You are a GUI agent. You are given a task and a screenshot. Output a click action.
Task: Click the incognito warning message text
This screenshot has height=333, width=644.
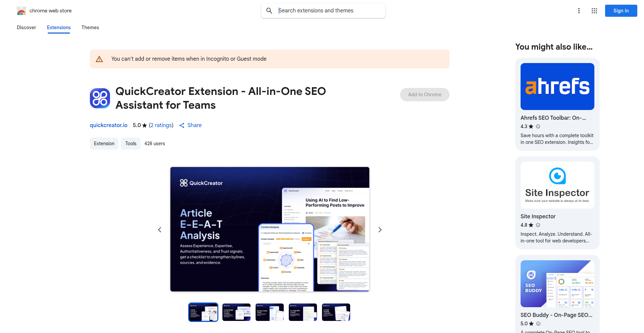(189, 59)
